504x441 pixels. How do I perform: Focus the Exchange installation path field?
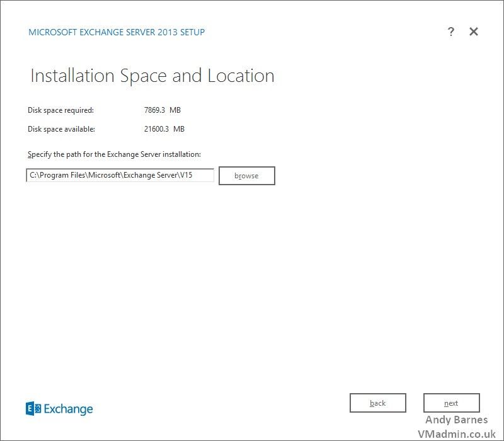pyautogui.click(x=120, y=175)
